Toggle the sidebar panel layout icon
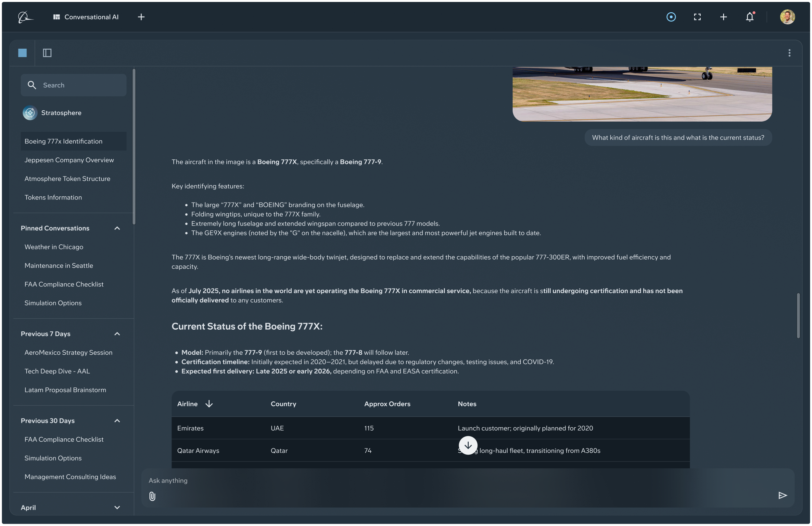This screenshot has height=526, width=812. pyautogui.click(x=47, y=53)
